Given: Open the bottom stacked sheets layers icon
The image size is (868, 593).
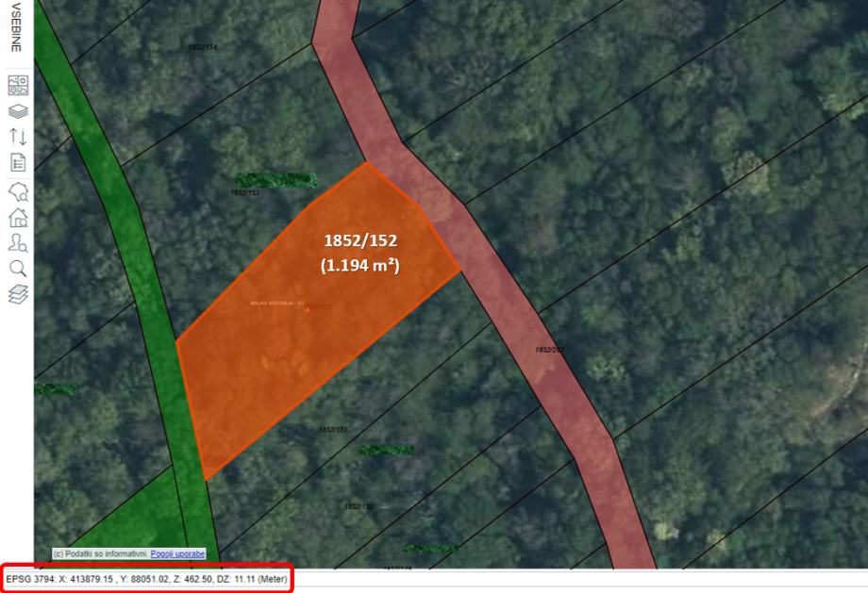Looking at the screenshot, I should point(18,294).
